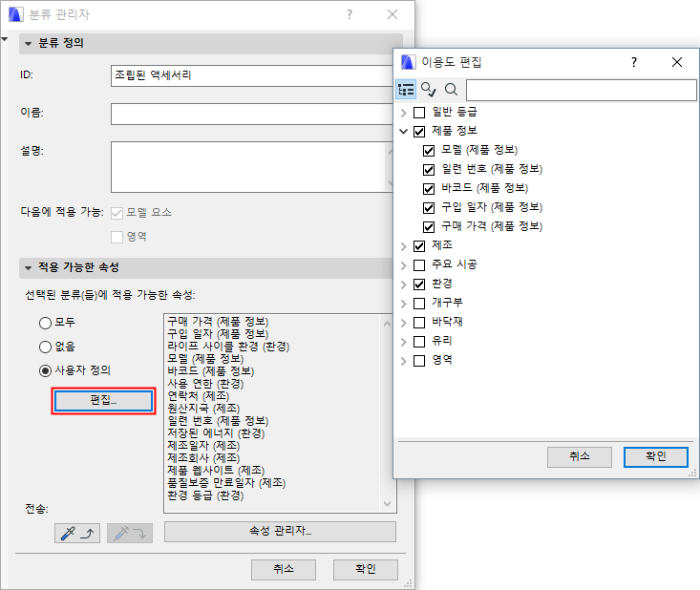Select 제품 웹사이트 (제조) list entry

216,471
